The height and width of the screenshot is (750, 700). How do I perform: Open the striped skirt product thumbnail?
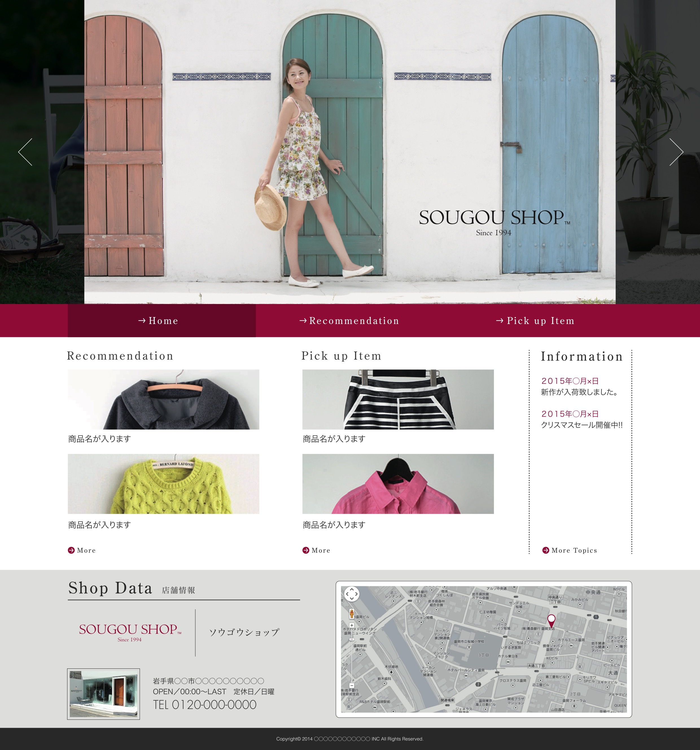pyautogui.click(x=398, y=399)
